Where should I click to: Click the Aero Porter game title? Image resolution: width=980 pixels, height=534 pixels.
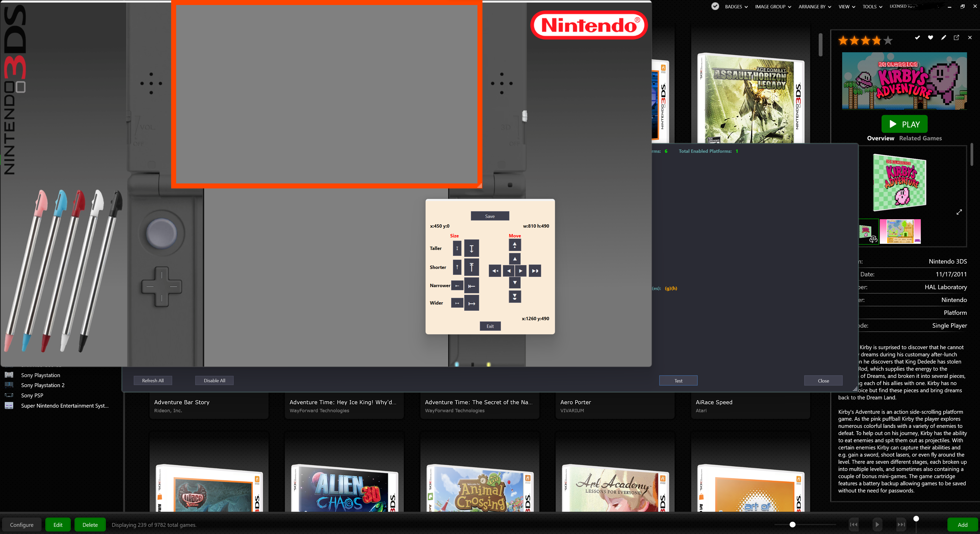576,402
